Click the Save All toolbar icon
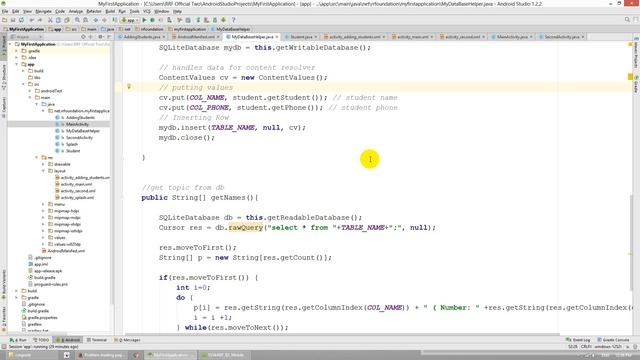The width and height of the screenshot is (640, 360). tap(13, 20)
